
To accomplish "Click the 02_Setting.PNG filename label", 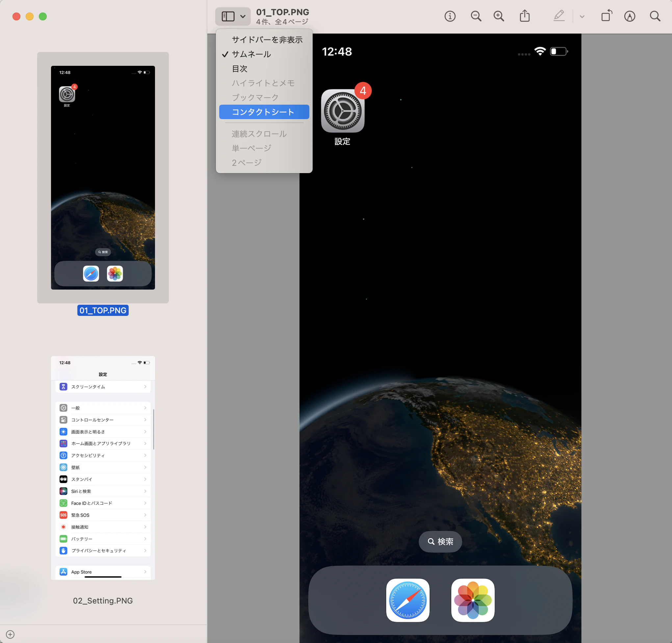I will [x=103, y=601].
